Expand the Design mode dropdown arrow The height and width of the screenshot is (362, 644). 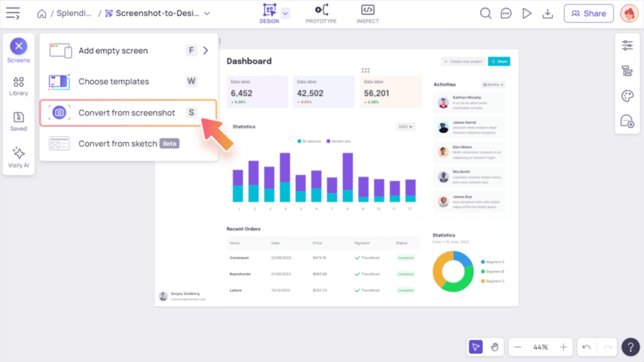point(286,14)
